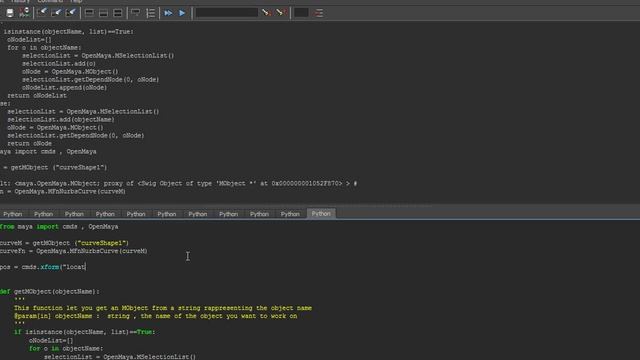Click the line 'def getMObject(objectName):'
This screenshot has width=640, height=360.
point(50,291)
